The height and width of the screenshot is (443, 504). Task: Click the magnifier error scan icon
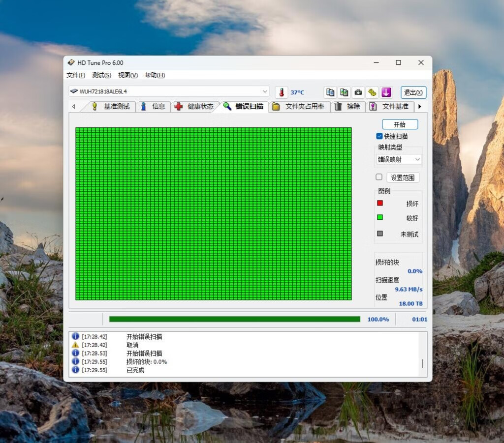[227, 107]
